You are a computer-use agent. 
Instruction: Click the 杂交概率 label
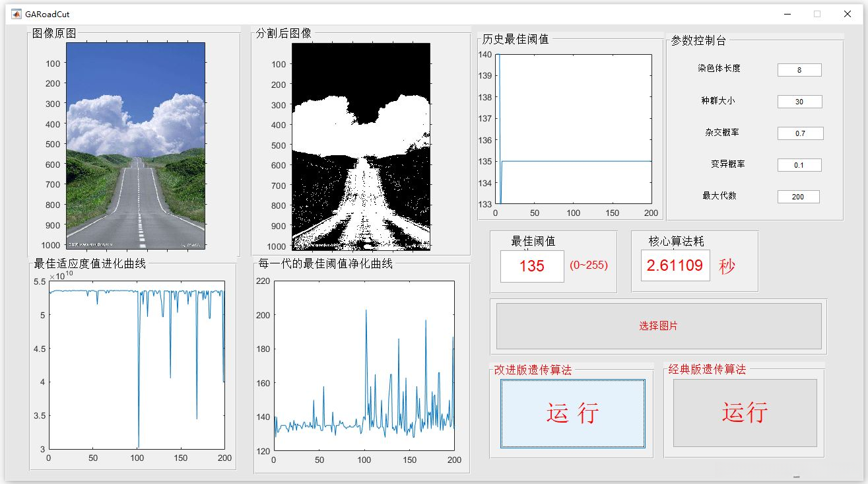pos(722,133)
